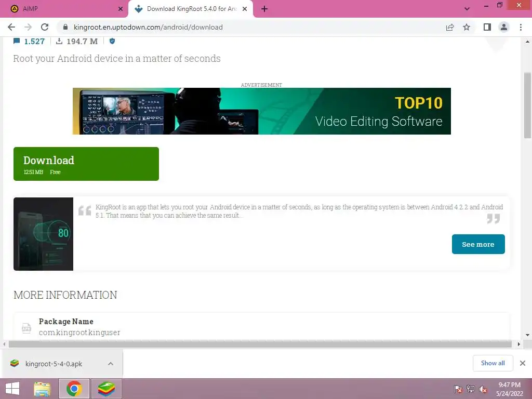This screenshot has width=532, height=399.
Task: Switch to the AIMP tab
Action: point(64,9)
